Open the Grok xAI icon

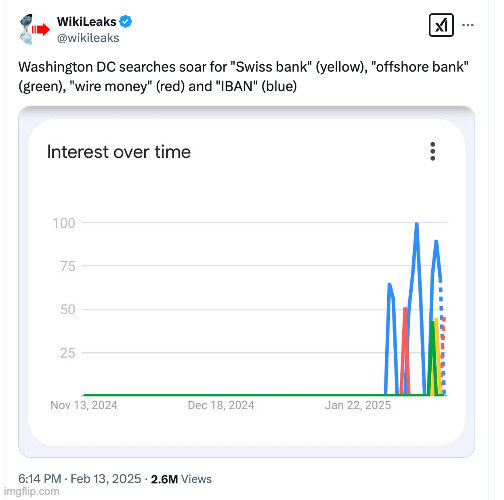click(441, 25)
